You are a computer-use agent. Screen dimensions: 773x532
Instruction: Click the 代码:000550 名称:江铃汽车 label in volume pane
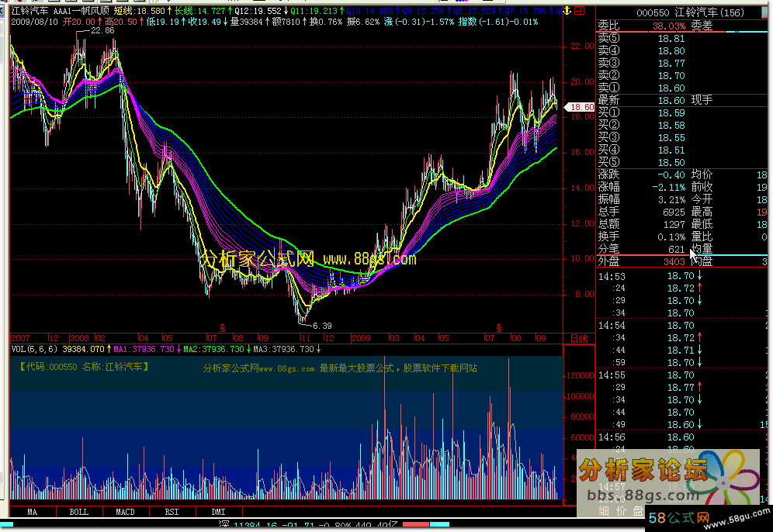pos(85,367)
